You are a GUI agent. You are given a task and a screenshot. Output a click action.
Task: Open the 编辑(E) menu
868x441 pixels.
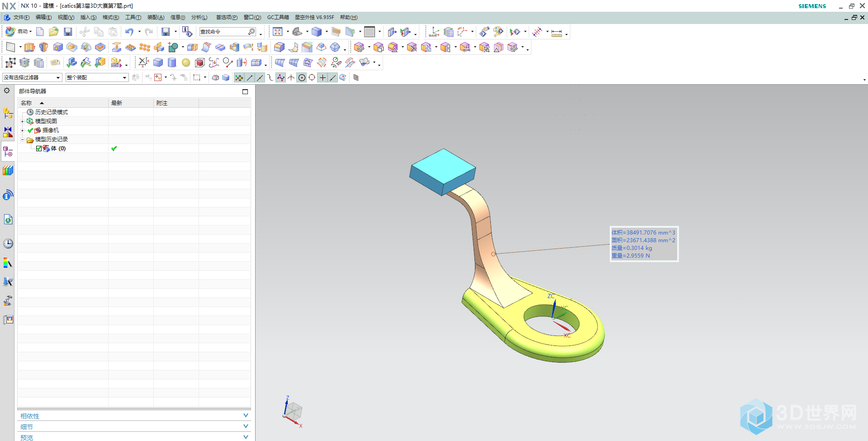tap(43, 17)
